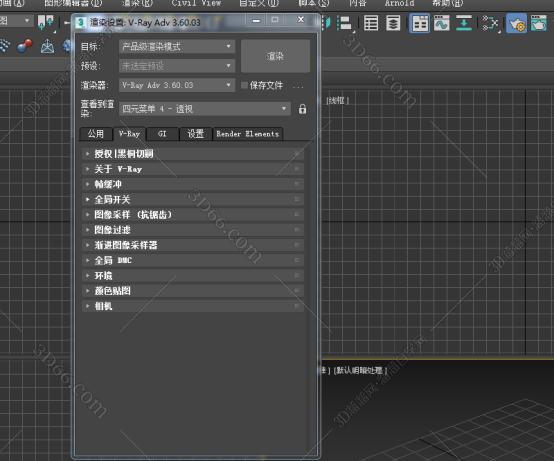
Task: Click the Align tool icon
Action: click(x=344, y=23)
